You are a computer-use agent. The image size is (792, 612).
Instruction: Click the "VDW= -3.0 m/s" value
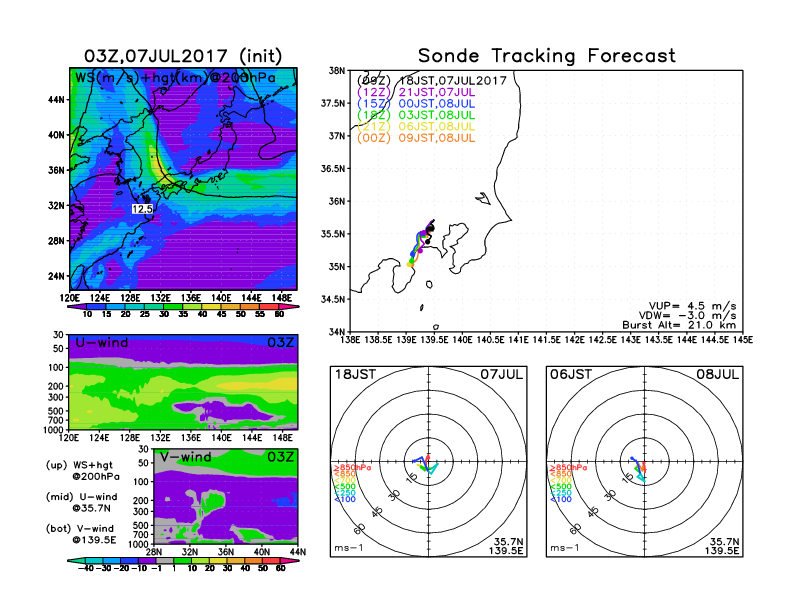point(688,316)
